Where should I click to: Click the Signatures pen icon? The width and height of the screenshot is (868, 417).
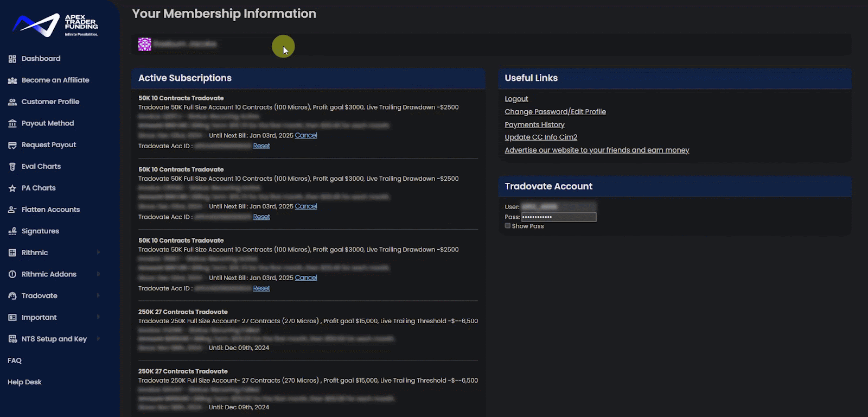(x=12, y=231)
